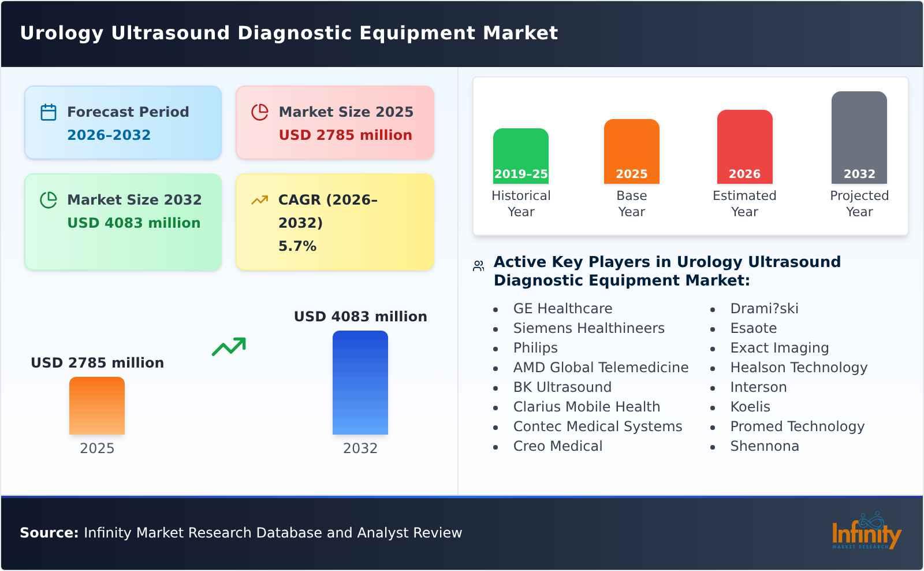Viewport: 924px width, 571px height.
Task: Select GE Healthcare in the key players list
Action: click(562, 308)
